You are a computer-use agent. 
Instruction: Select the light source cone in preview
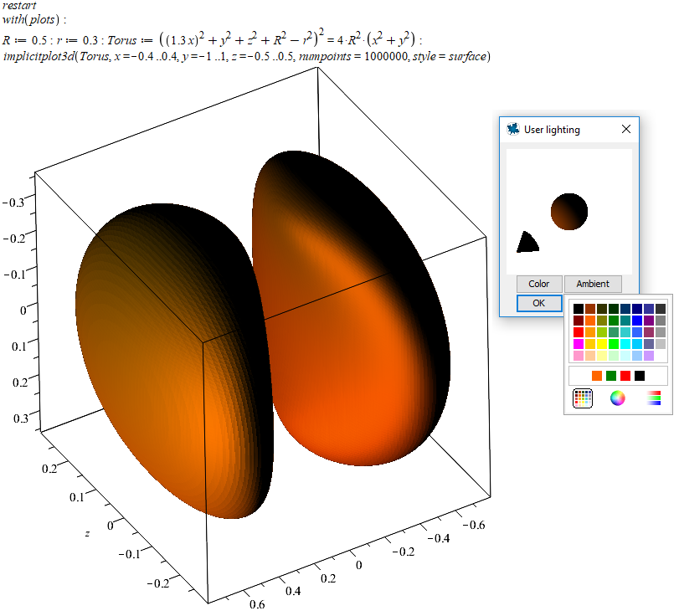[x=527, y=243]
